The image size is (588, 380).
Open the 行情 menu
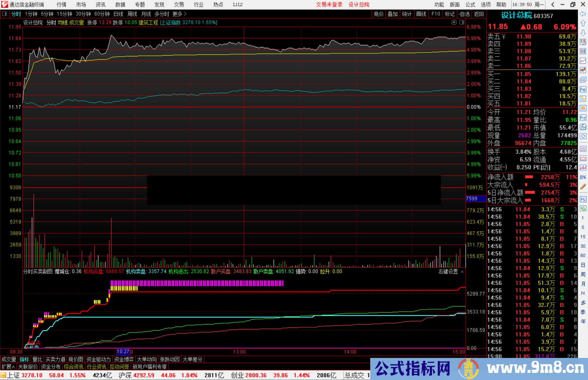tap(62, 4)
